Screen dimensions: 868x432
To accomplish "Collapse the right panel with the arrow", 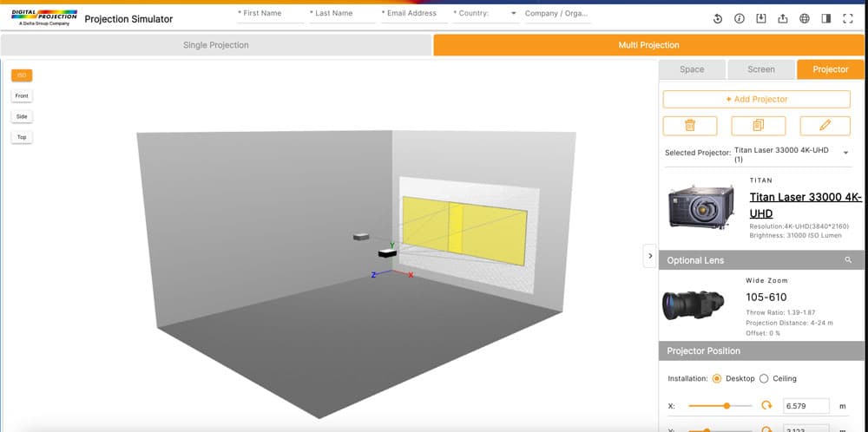I will tap(649, 255).
